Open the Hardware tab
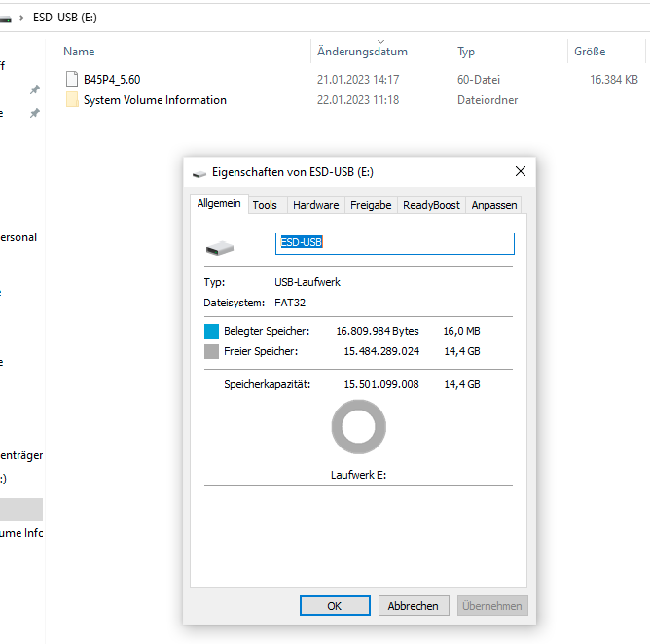 tap(315, 205)
